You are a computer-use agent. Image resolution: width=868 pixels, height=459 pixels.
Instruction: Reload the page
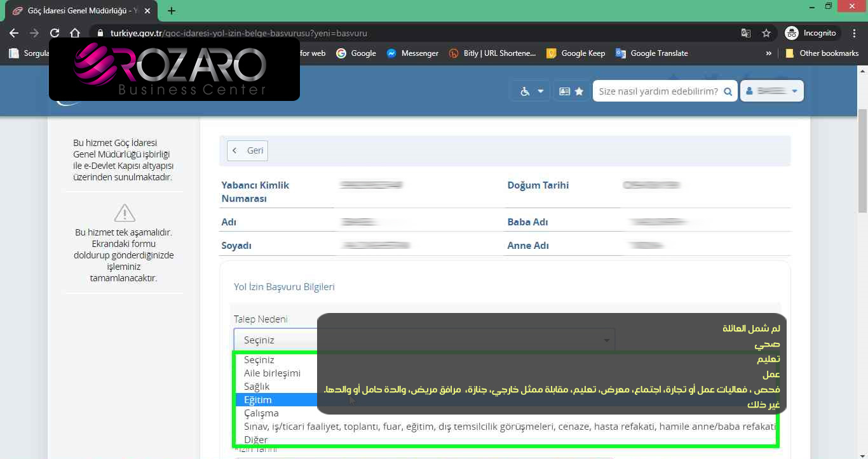(x=55, y=33)
